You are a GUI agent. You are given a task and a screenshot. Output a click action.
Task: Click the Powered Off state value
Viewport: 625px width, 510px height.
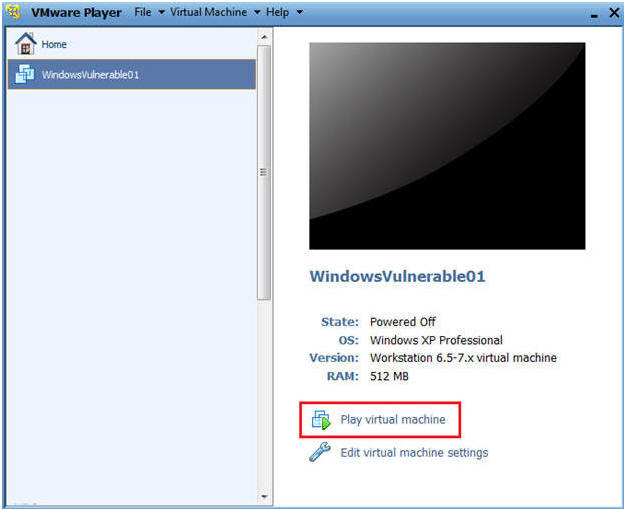(x=403, y=322)
